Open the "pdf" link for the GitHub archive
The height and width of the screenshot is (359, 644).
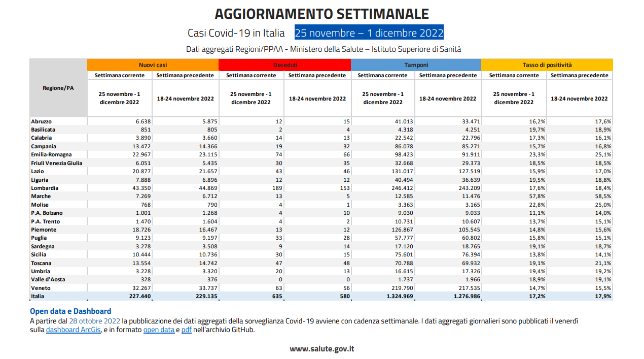[187, 330]
